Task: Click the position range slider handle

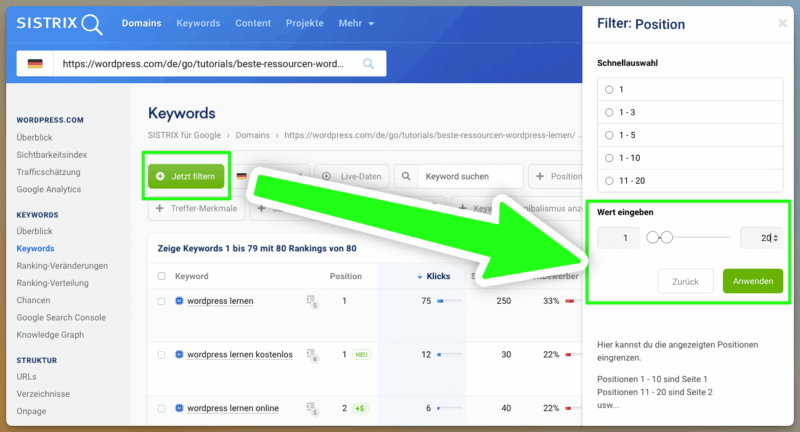Action: coord(667,238)
